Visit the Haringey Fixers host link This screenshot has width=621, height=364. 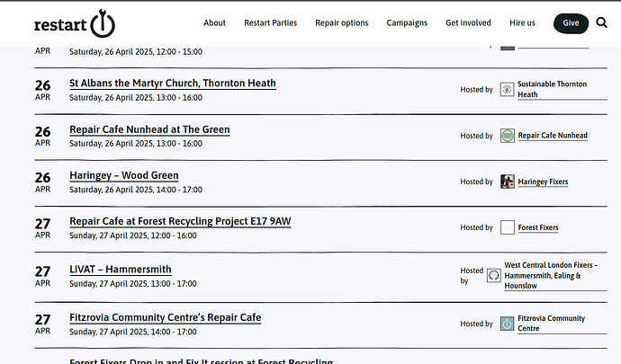[543, 182]
